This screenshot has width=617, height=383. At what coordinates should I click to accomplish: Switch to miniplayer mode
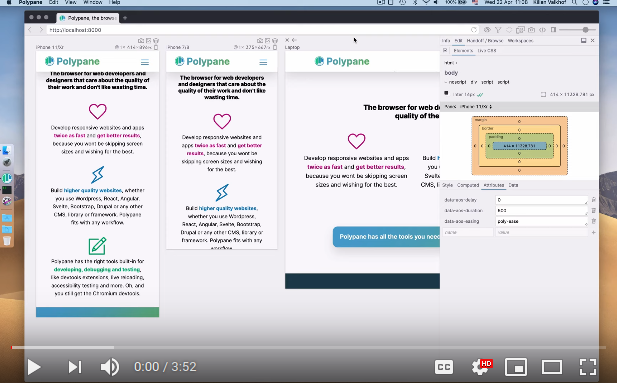point(516,367)
